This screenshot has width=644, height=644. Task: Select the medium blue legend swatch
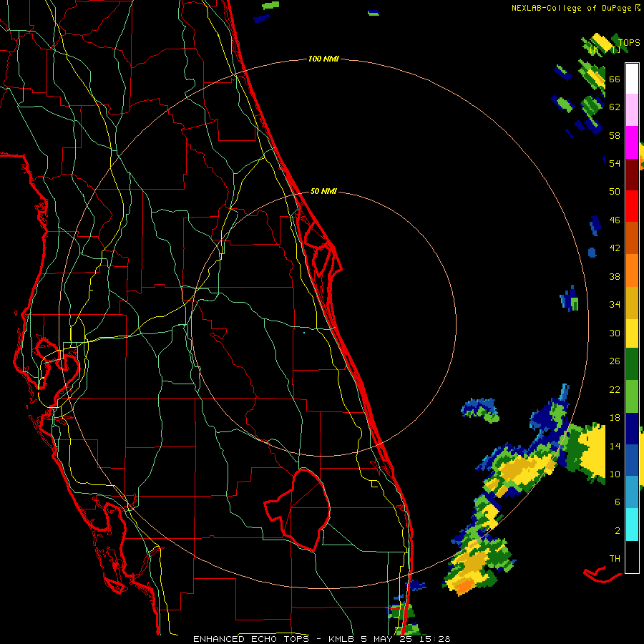pos(632,460)
